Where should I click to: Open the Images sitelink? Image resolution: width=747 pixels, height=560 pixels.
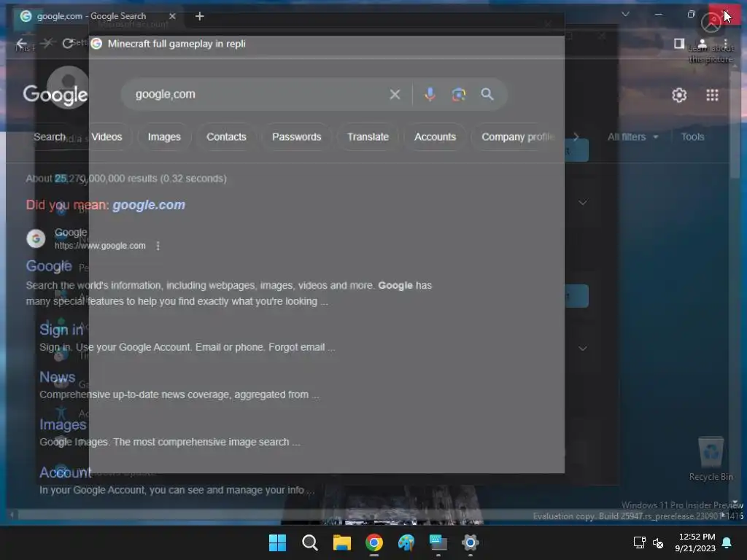63,424
